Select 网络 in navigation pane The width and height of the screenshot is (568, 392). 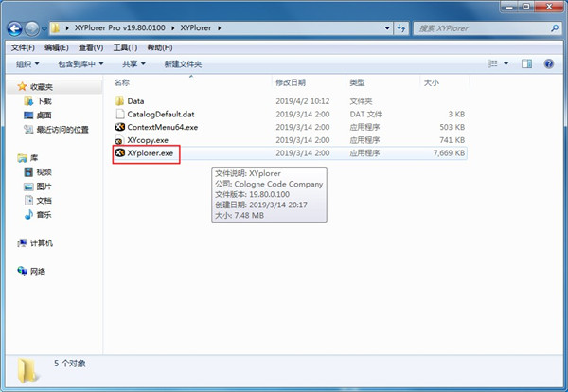click(x=38, y=272)
